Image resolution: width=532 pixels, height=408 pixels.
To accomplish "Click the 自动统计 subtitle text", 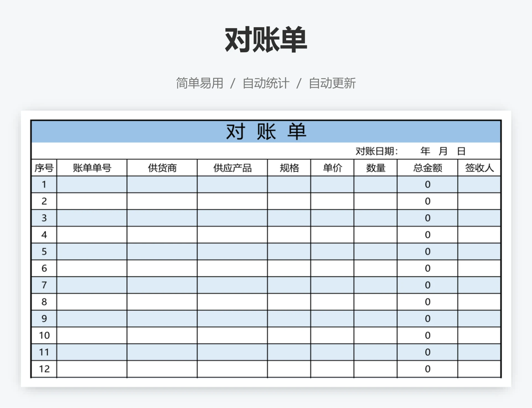I will pos(266,82).
